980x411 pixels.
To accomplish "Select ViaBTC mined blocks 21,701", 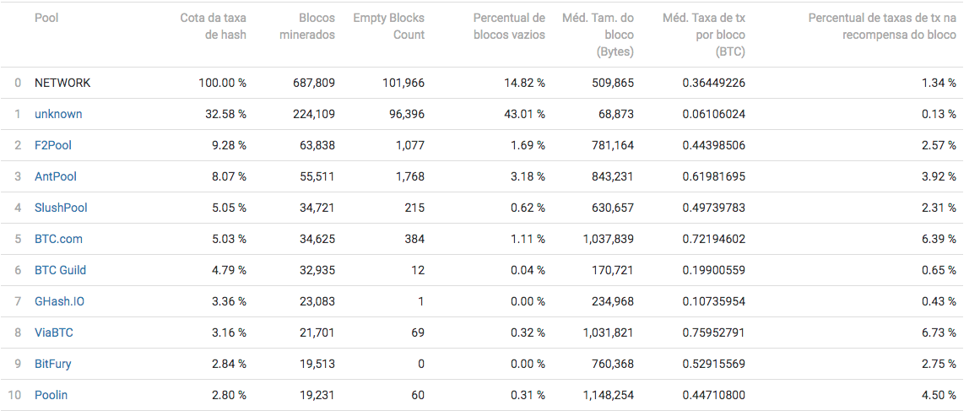I will click(317, 333).
